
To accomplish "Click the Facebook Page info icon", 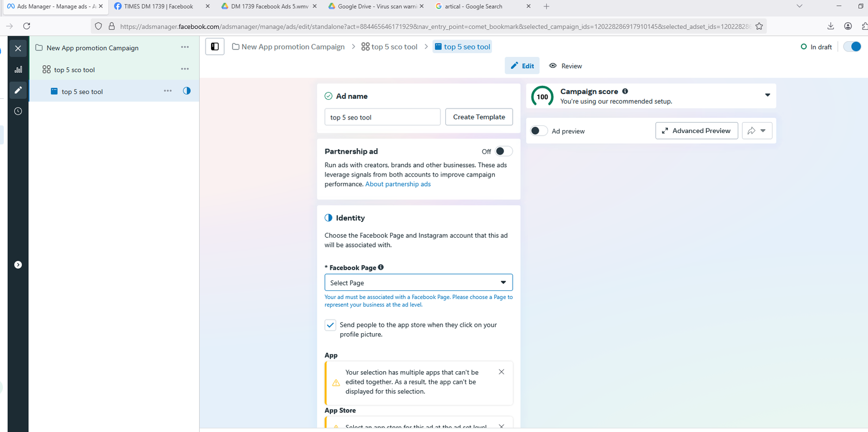I will 381,267.
